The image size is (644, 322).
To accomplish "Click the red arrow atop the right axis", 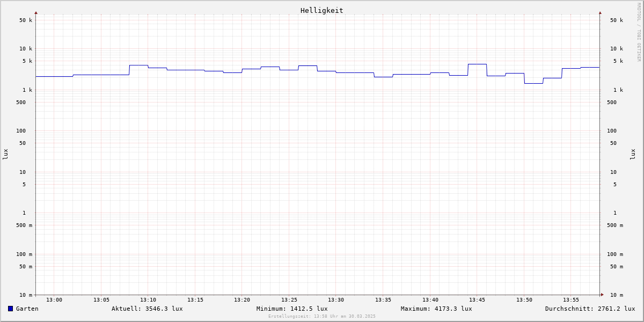I will pyautogui.click(x=600, y=13).
